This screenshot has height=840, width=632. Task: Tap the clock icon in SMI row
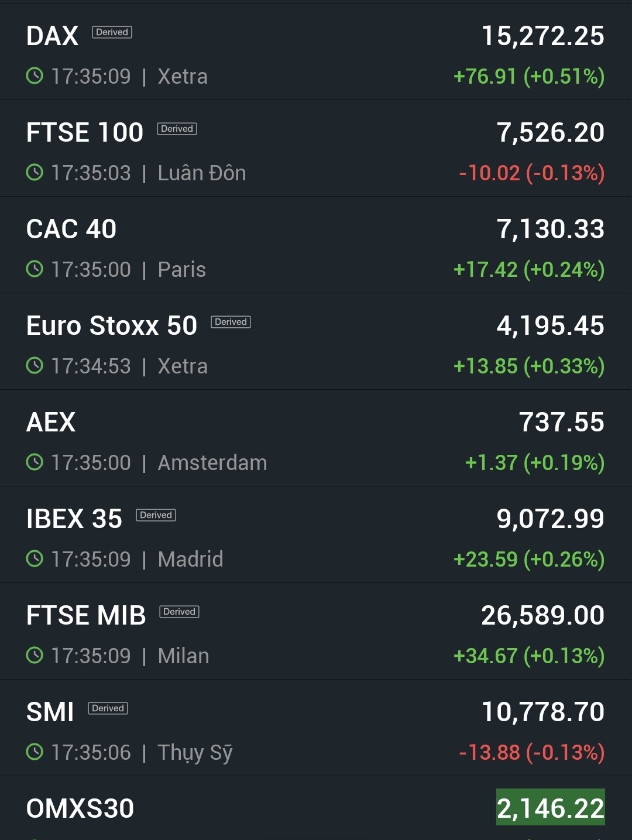point(35,752)
